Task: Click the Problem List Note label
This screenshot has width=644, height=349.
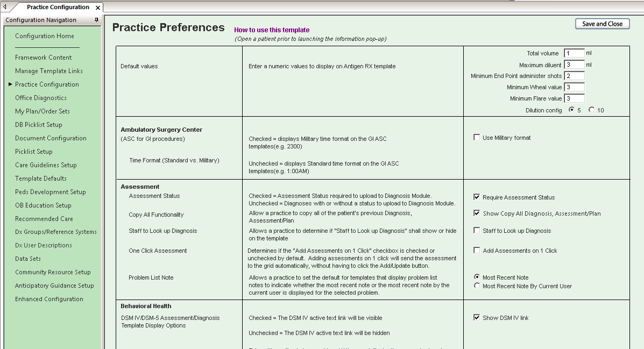Action: tap(151, 278)
